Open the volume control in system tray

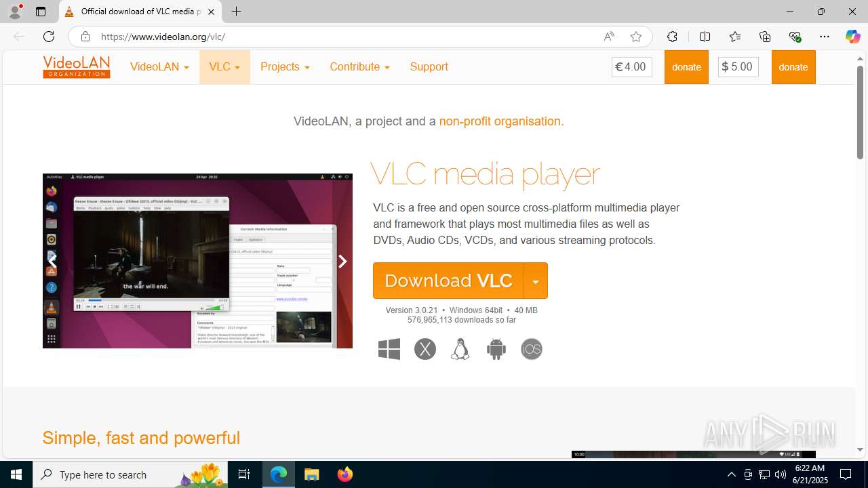click(x=781, y=474)
